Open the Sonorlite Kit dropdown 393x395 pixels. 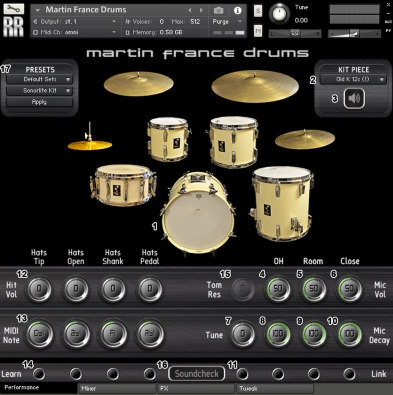point(39,91)
